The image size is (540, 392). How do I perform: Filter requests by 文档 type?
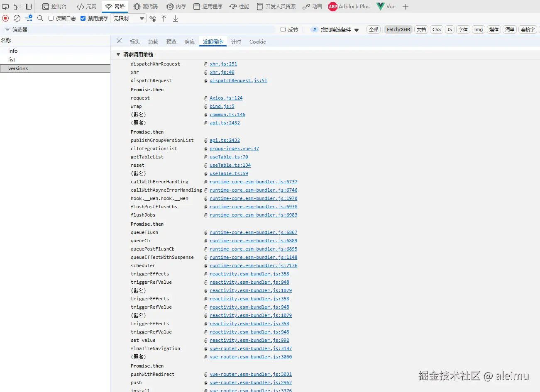click(421, 29)
